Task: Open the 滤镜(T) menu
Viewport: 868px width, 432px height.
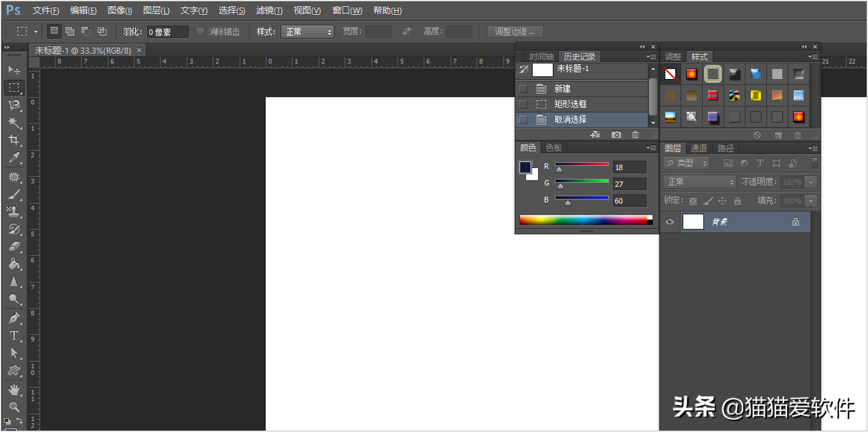Action: (x=269, y=11)
